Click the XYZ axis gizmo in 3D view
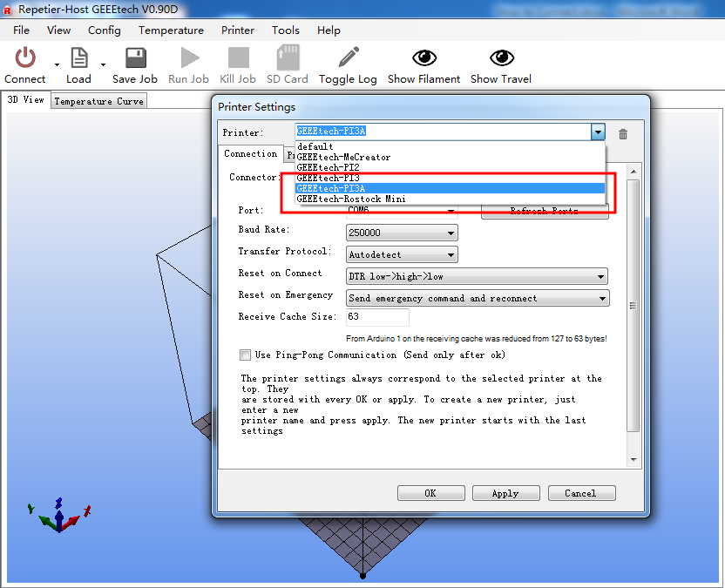The width and height of the screenshot is (725, 588). click(59, 516)
